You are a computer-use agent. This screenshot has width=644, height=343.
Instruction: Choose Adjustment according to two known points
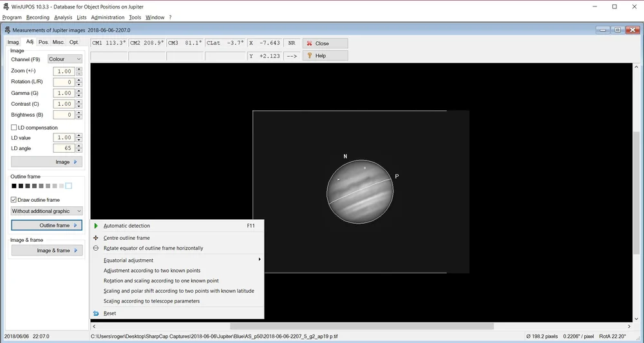tap(177, 271)
